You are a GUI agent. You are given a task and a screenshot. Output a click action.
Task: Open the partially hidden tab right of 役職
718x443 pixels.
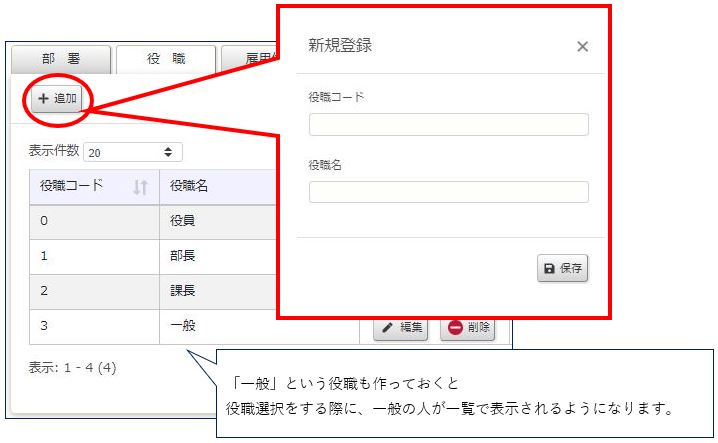coord(248,60)
